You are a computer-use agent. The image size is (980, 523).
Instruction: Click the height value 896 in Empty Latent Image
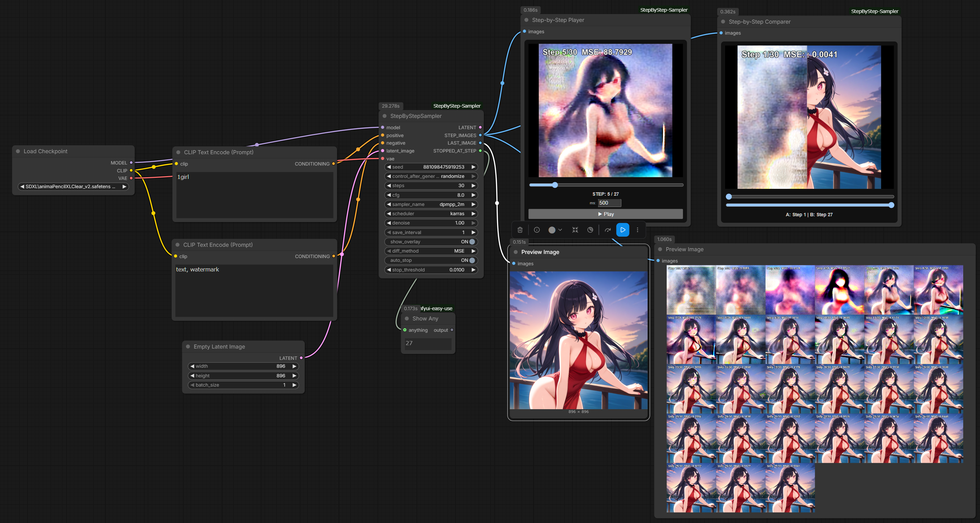click(x=281, y=376)
